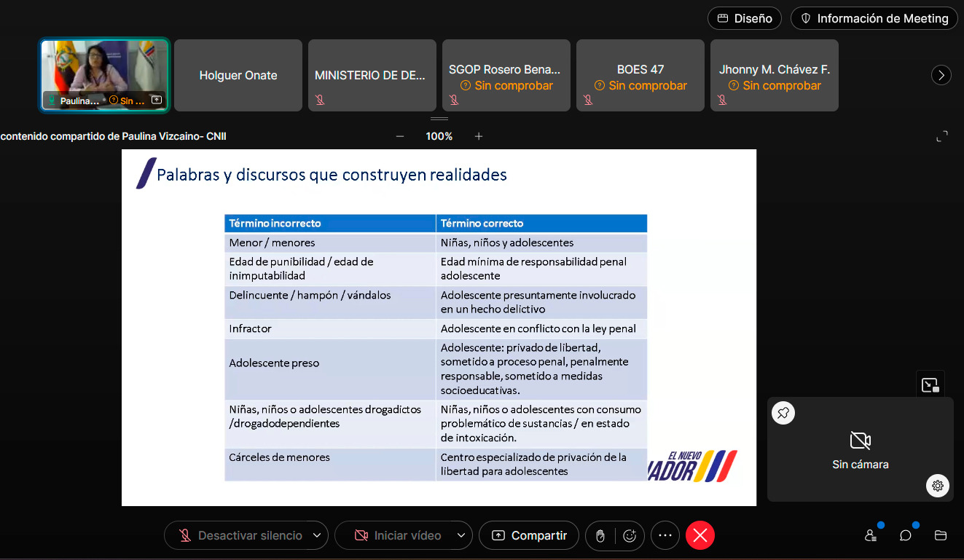Open the reactions emoji picker

[630, 535]
